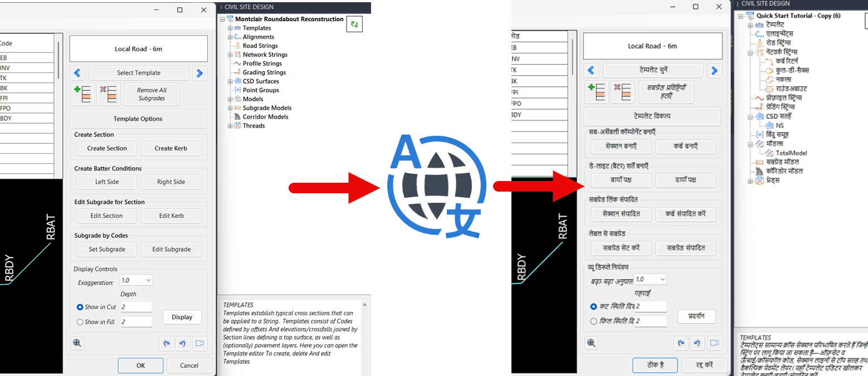Click Cancel in English dialog
The width and height of the screenshot is (868, 376).
(189, 365)
